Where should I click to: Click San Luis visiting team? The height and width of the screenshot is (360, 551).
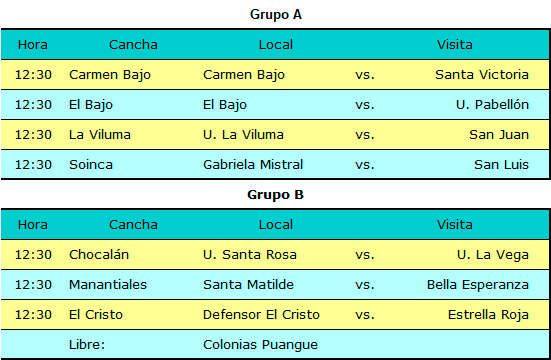click(x=501, y=165)
